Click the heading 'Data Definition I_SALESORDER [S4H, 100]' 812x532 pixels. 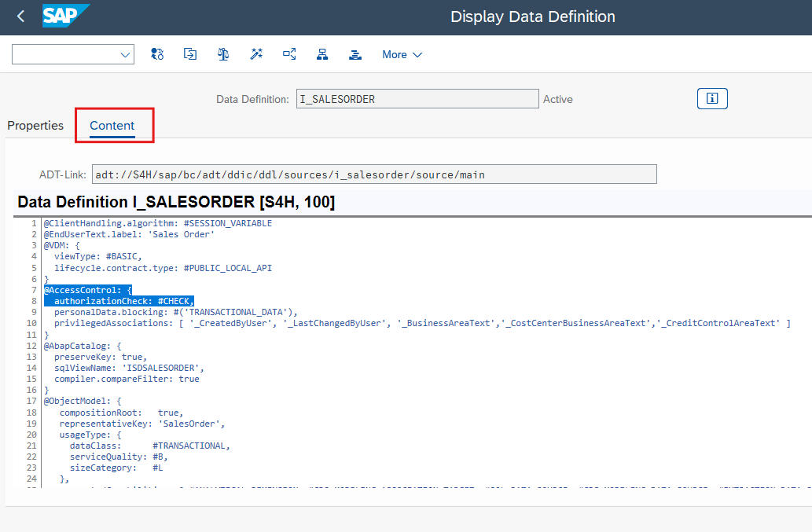coord(176,202)
